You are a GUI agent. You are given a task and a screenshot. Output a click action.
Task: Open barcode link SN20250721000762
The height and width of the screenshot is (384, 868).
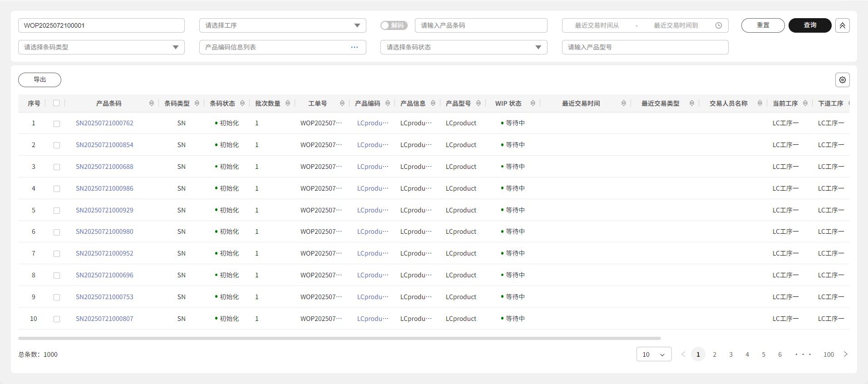pos(104,123)
